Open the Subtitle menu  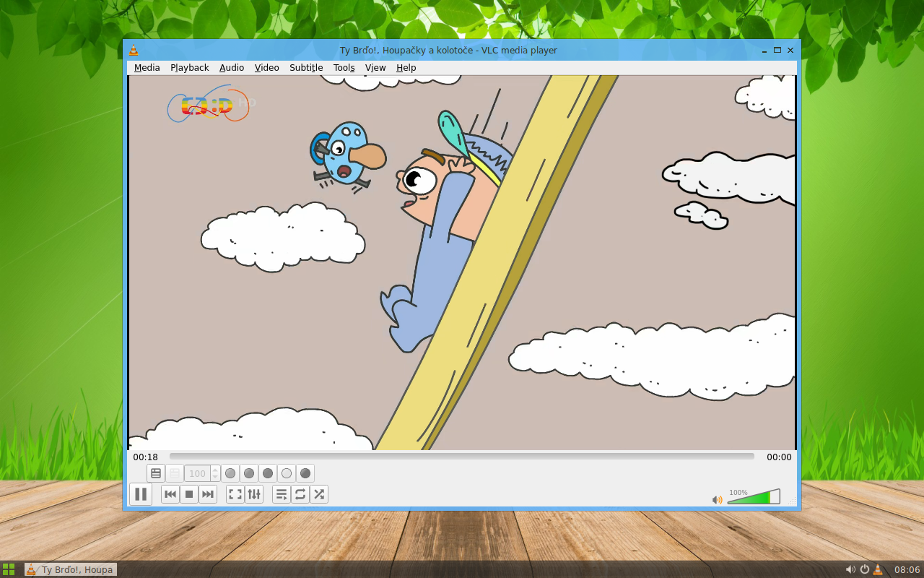click(x=306, y=68)
